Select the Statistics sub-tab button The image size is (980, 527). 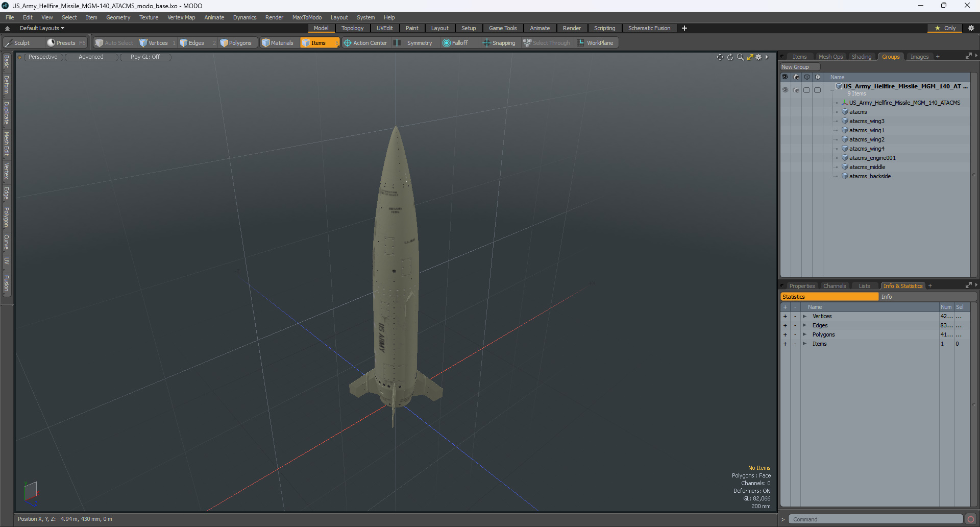[x=829, y=297]
